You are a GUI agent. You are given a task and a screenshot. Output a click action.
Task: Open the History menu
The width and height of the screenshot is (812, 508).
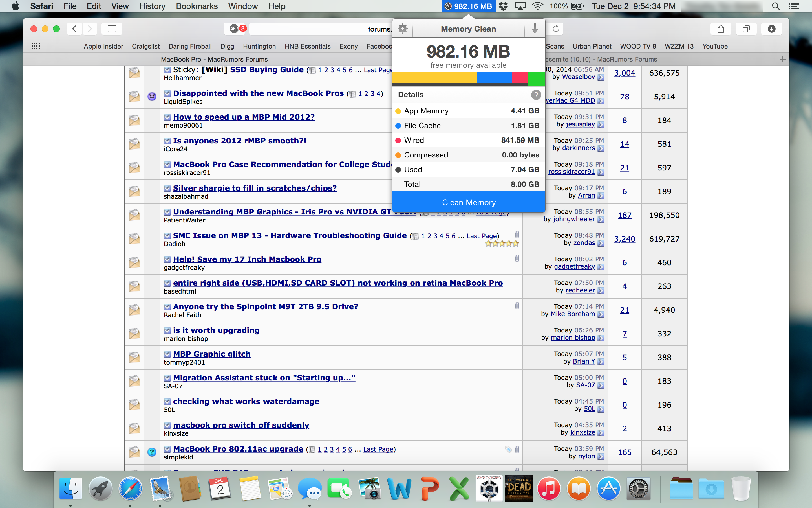pos(152,6)
